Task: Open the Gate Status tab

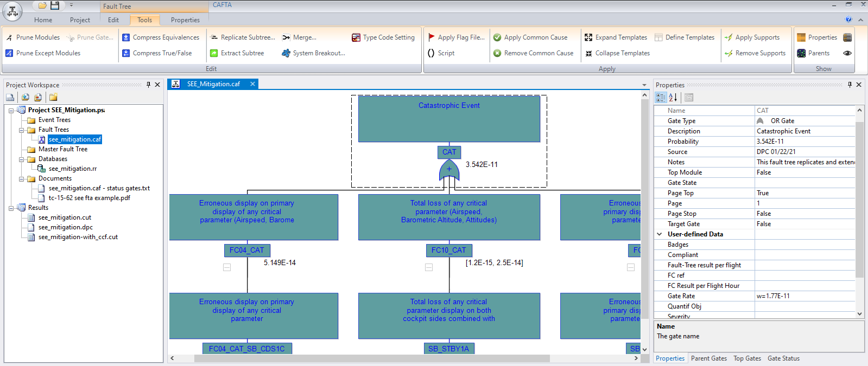Action: click(783, 358)
